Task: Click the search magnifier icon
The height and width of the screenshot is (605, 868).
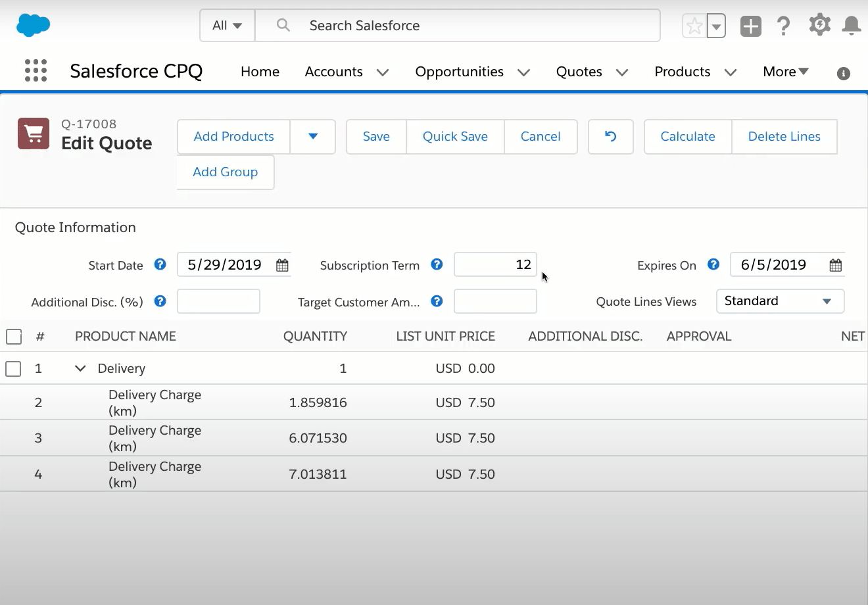Action: click(x=283, y=25)
